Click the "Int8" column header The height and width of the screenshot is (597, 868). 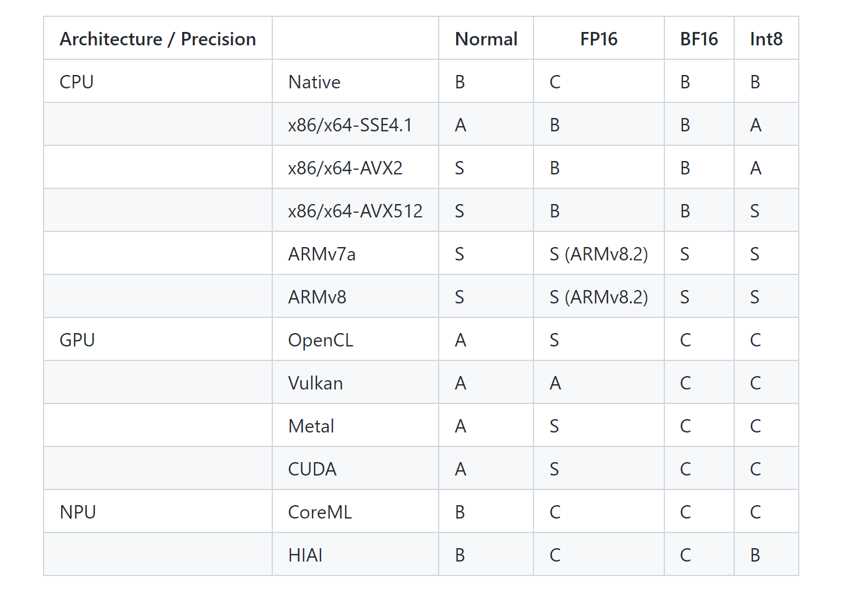pos(766,39)
